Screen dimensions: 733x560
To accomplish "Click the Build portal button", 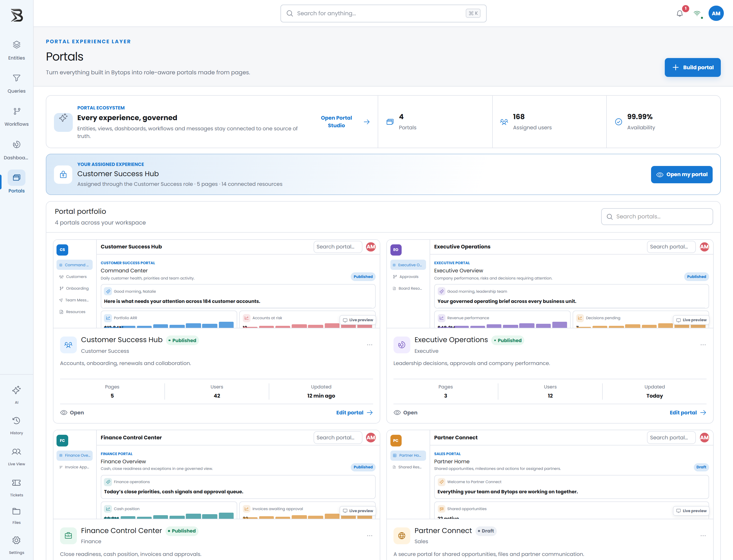I will tap(692, 67).
